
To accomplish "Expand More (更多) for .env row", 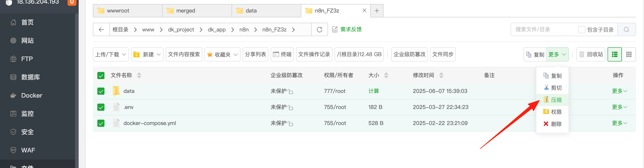I will click(620, 107).
